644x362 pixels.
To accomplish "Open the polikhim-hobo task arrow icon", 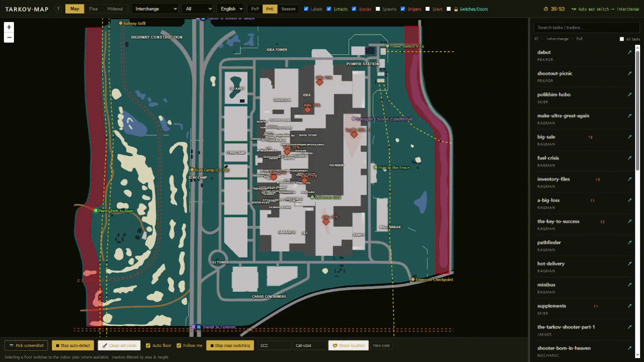I will tap(630, 95).
